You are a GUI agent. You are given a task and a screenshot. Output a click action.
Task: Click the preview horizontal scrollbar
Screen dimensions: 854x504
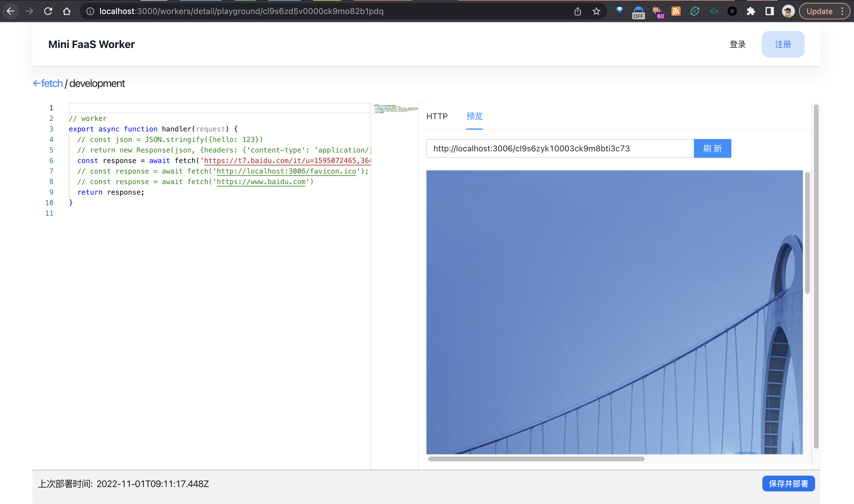point(536,459)
